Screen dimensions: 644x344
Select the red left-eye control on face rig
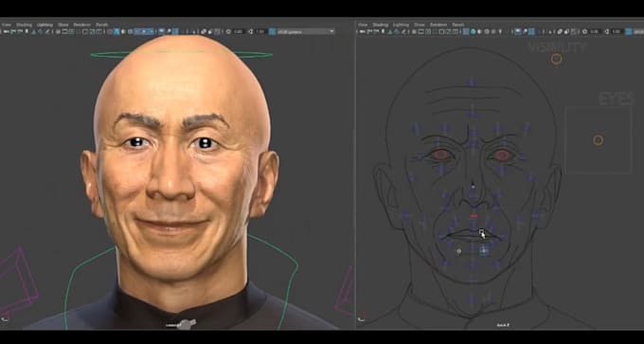[x=502, y=155]
